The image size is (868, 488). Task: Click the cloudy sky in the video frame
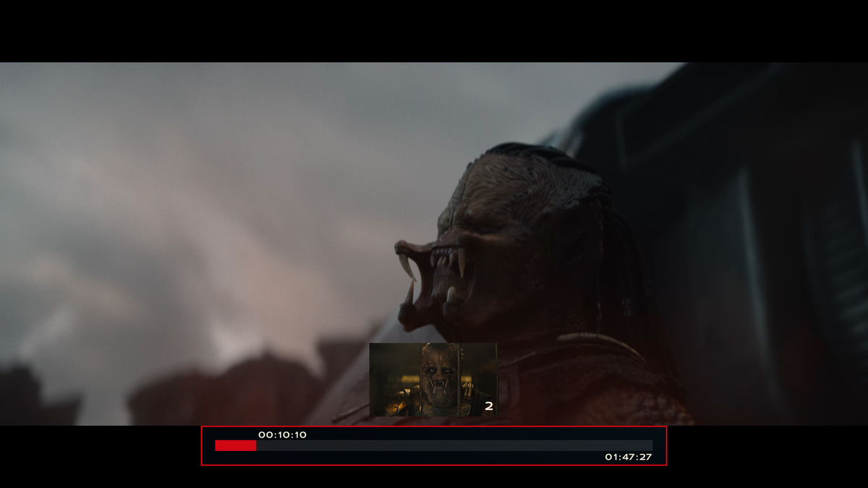click(x=217, y=145)
